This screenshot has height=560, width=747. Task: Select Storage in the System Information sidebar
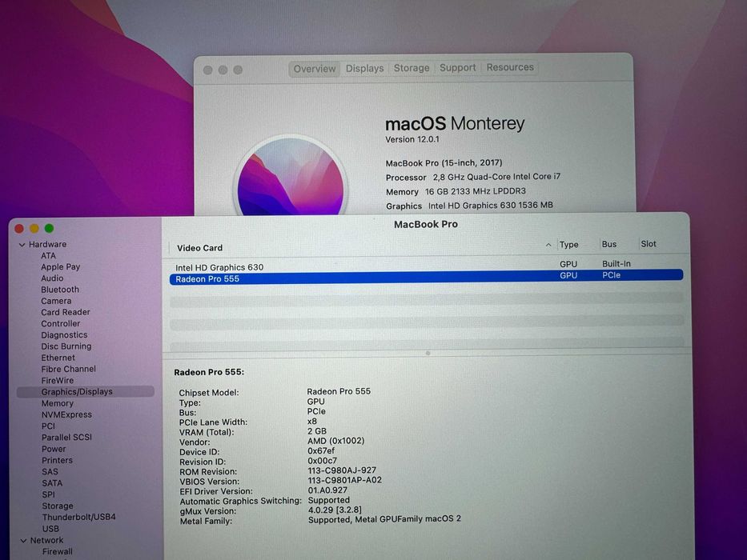58,506
